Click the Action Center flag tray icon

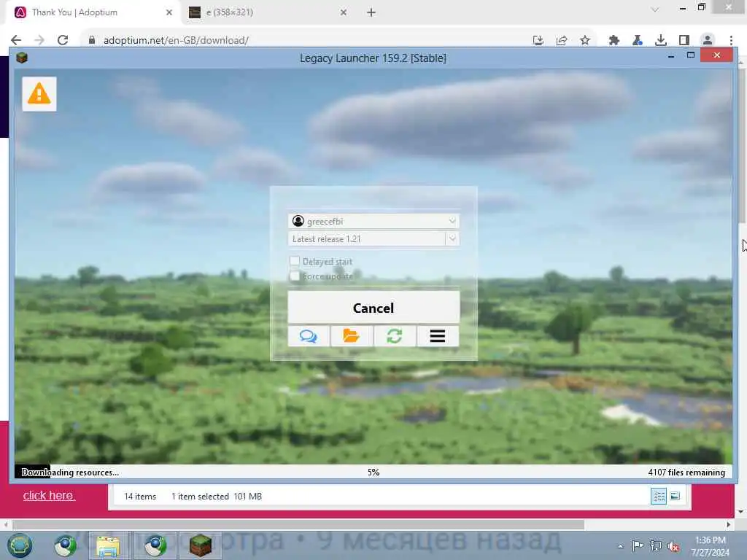click(x=638, y=545)
